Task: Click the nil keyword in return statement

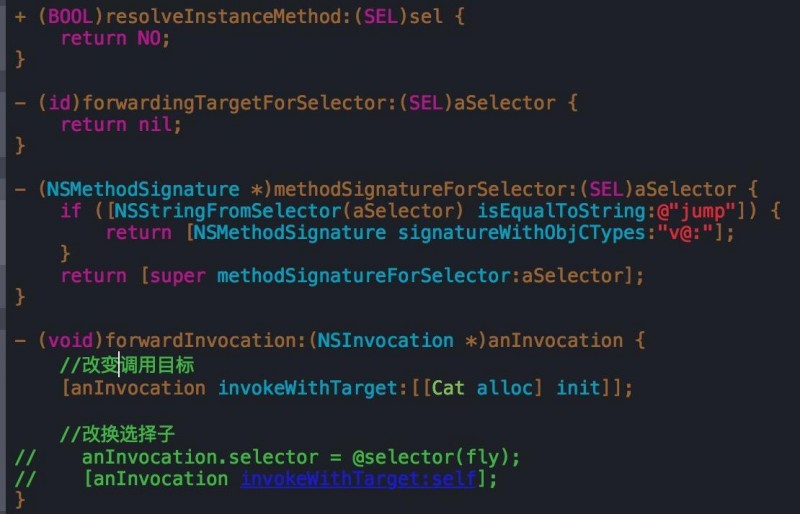Action: pyautogui.click(x=155, y=125)
